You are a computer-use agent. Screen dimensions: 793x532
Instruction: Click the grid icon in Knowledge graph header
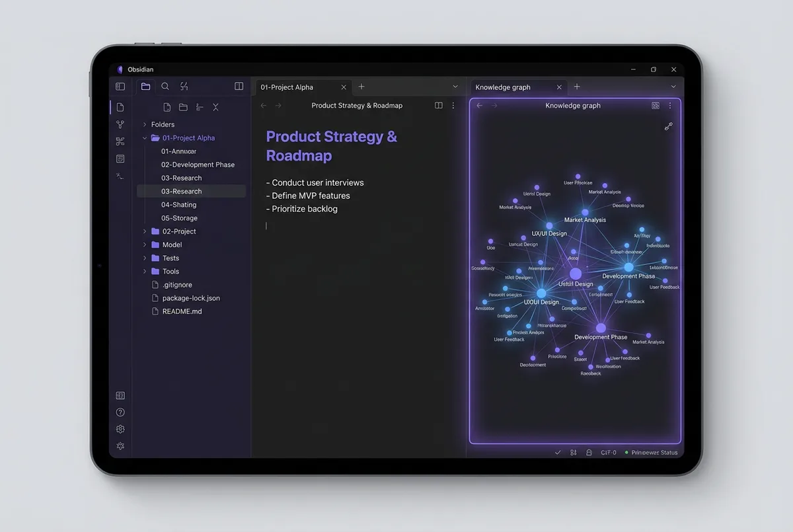coord(656,106)
